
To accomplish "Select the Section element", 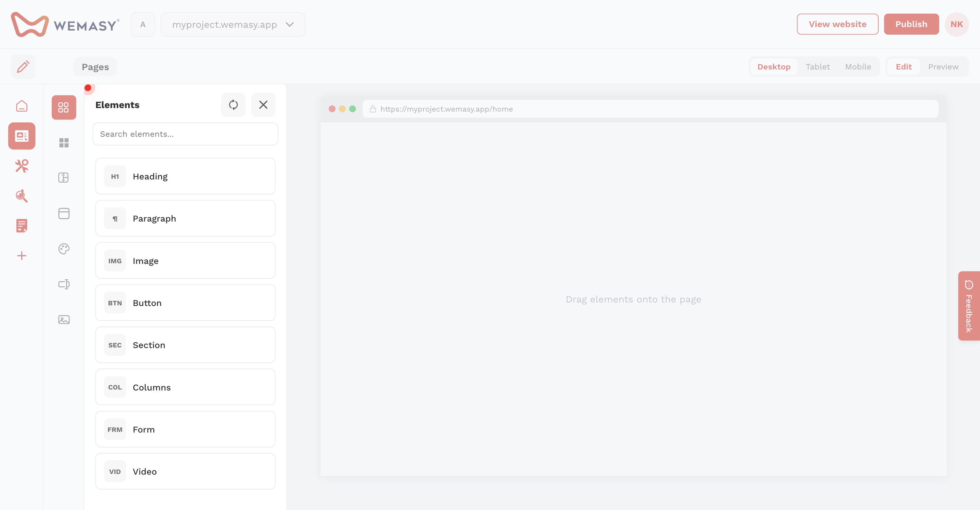I will point(185,345).
